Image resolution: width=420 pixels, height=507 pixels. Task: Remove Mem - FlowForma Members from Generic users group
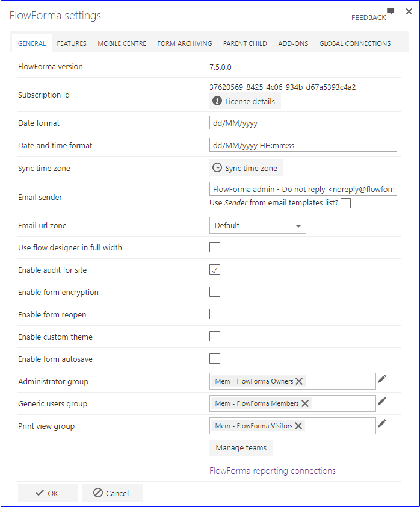[x=305, y=403]
